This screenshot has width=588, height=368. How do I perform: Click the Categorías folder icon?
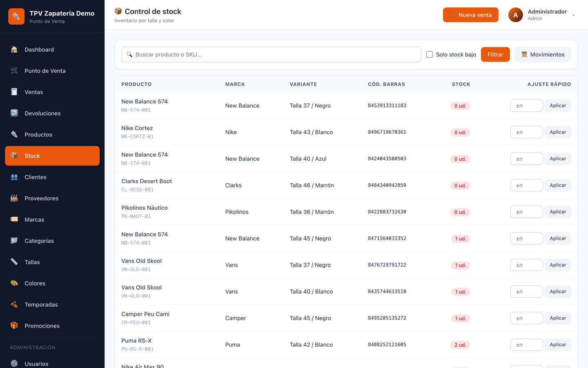point(14,241)
